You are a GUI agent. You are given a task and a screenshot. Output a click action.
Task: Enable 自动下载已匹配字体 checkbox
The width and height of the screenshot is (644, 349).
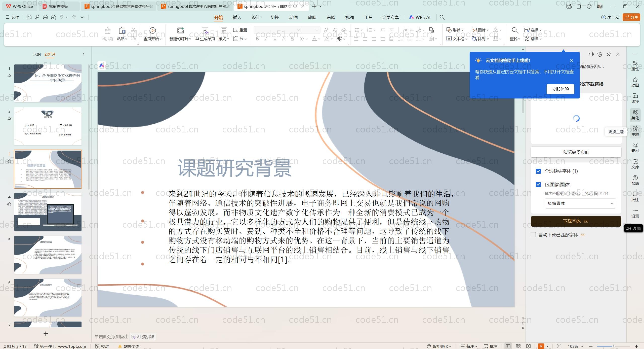pyautogui.click(x=533, y=235)
